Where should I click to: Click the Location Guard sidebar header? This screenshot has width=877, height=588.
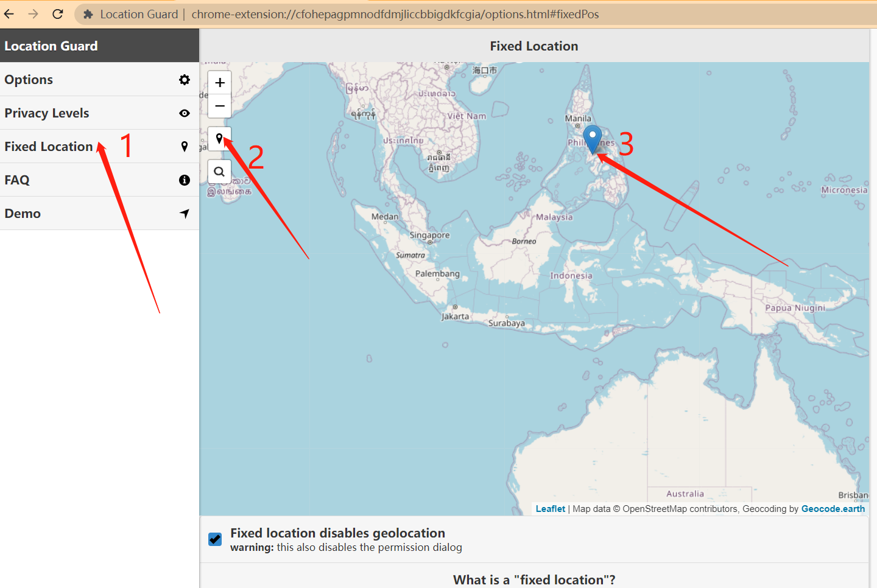tap(99, 46)
